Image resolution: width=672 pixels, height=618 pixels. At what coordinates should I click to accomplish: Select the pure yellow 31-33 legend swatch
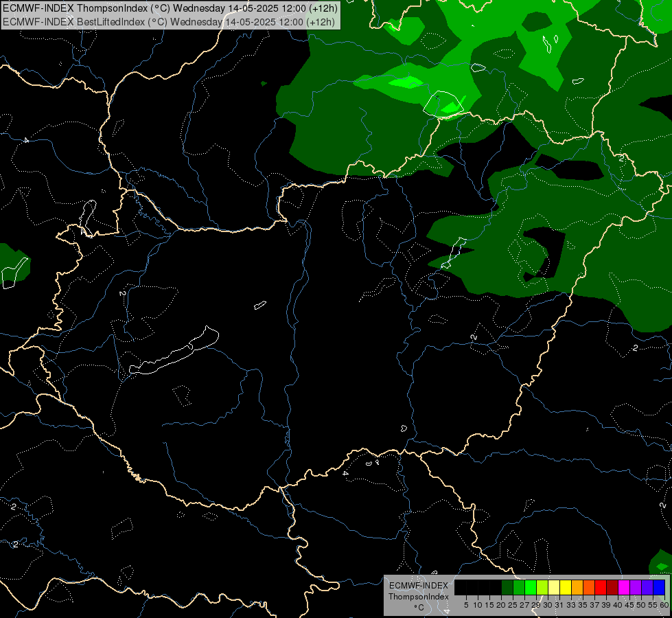566,587
